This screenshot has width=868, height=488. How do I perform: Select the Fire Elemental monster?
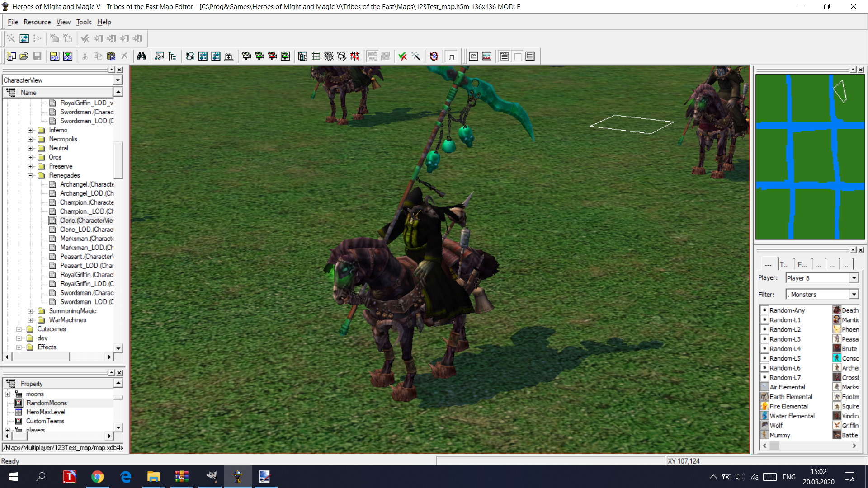tap(788, 406)
